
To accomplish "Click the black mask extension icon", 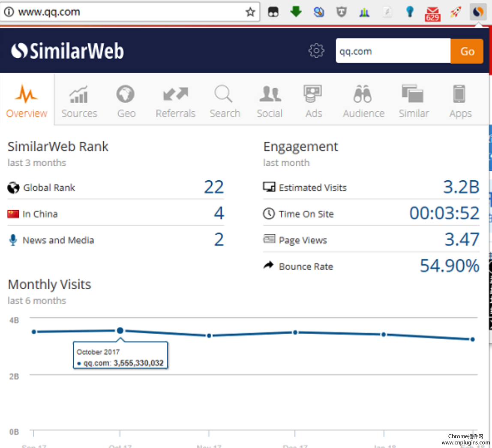I will point(273,12).
